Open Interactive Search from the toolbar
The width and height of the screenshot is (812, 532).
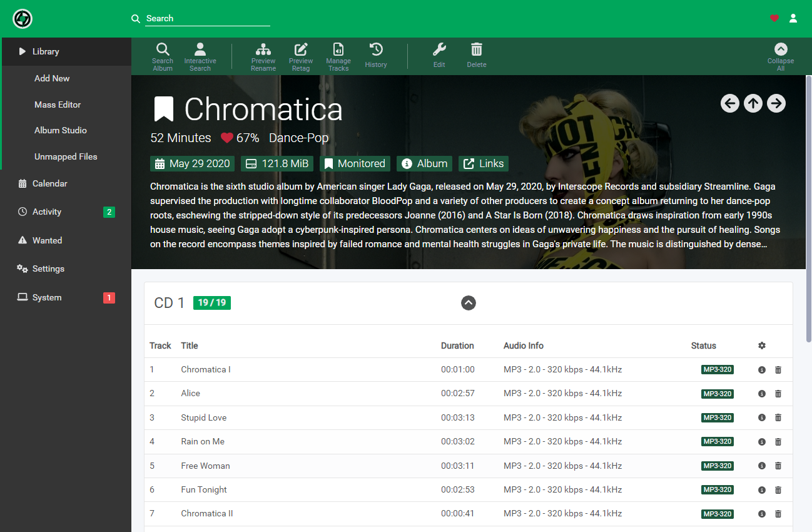tap(200, 56)
